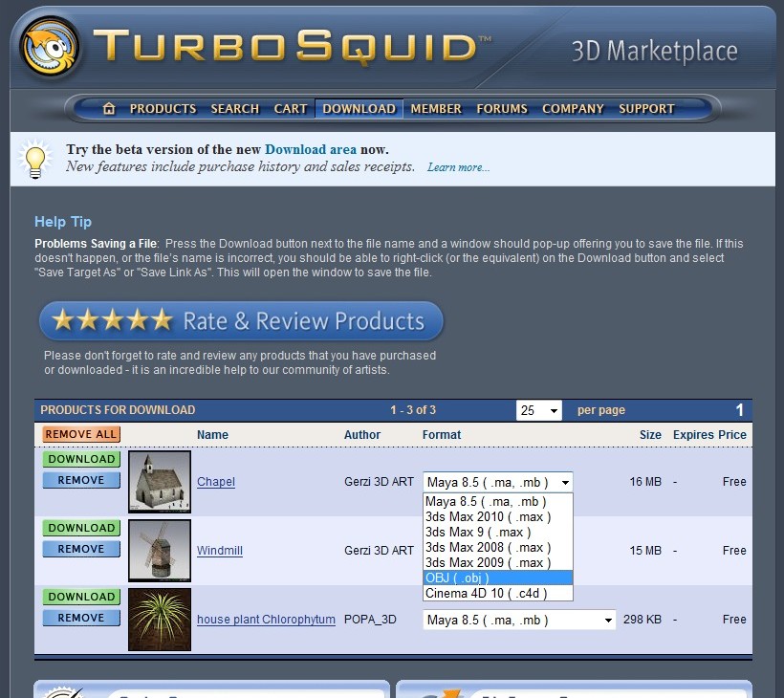784x698 pixels.
Task: Collapse the Chapel format dropdown
Action: pyautogui.click(x=498, y=483)
